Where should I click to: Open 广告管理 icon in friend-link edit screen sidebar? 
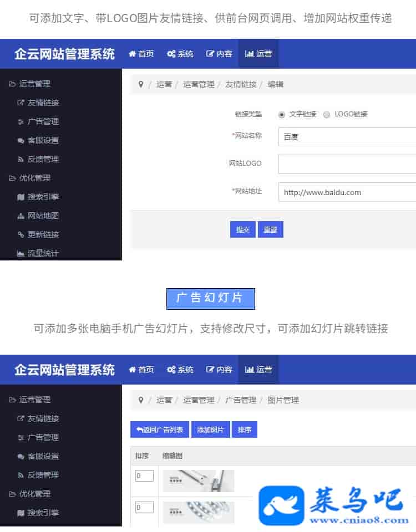pyautogui.click(x=21, y=121)
